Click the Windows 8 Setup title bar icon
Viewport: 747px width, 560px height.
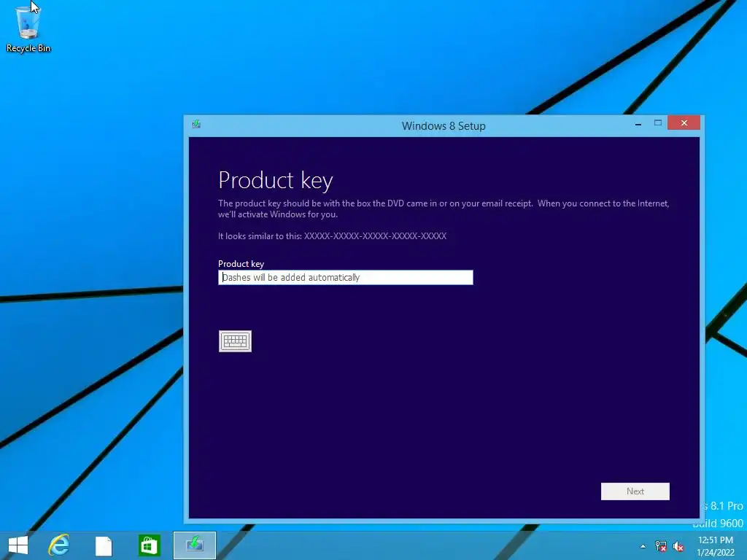[196, 125]
